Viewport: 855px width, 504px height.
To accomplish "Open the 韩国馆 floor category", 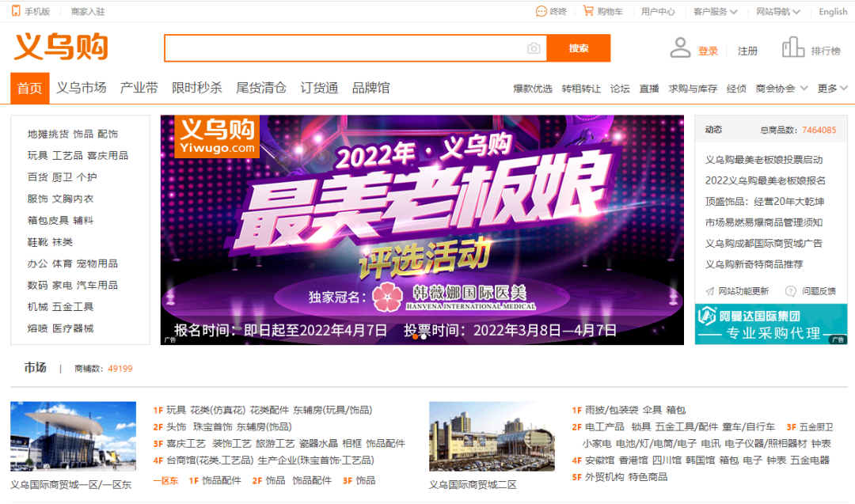I will click(700, 460).
